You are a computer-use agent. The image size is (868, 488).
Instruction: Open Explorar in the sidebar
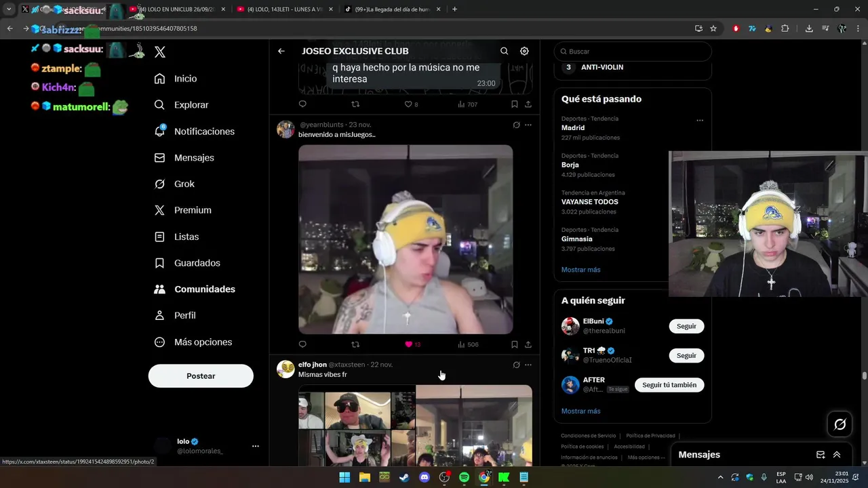(x=181, y=105)
